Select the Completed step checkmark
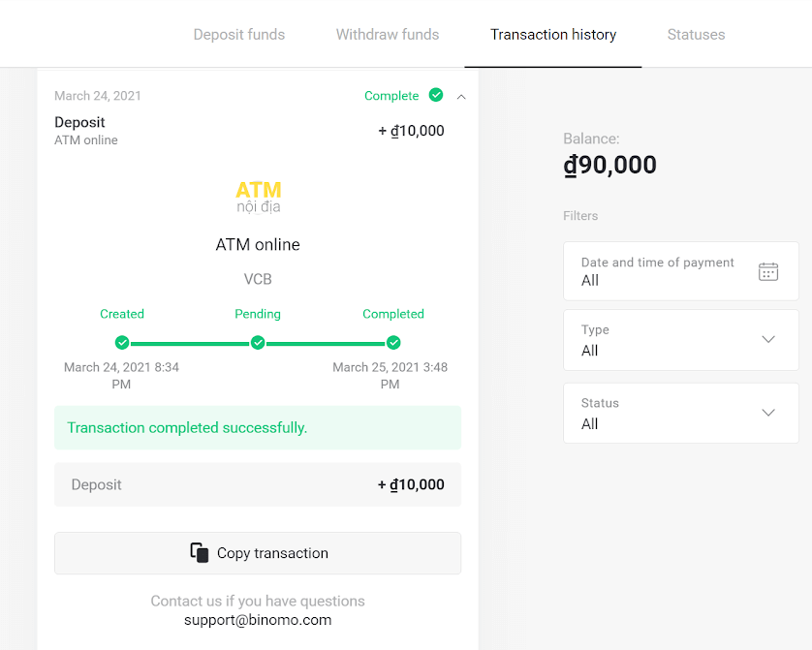The height and width of the screenshot is (650, 812). (x=393, y=343)
